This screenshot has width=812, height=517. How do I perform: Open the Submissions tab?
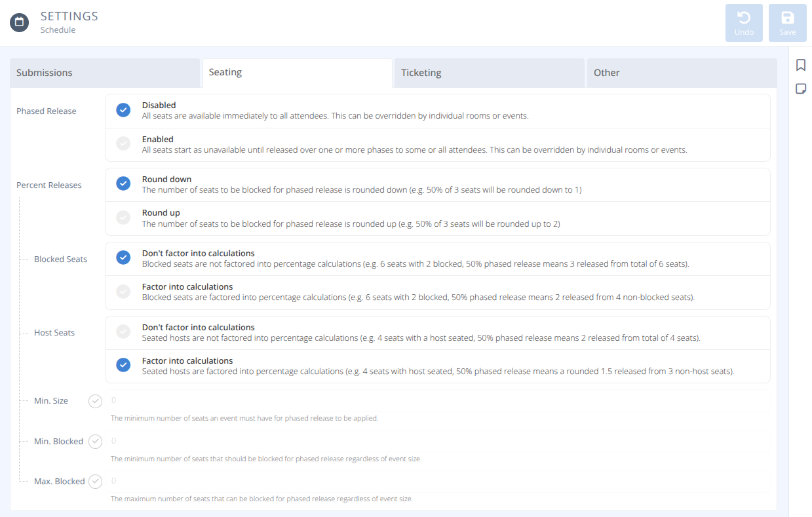click(x=105, y=73)
